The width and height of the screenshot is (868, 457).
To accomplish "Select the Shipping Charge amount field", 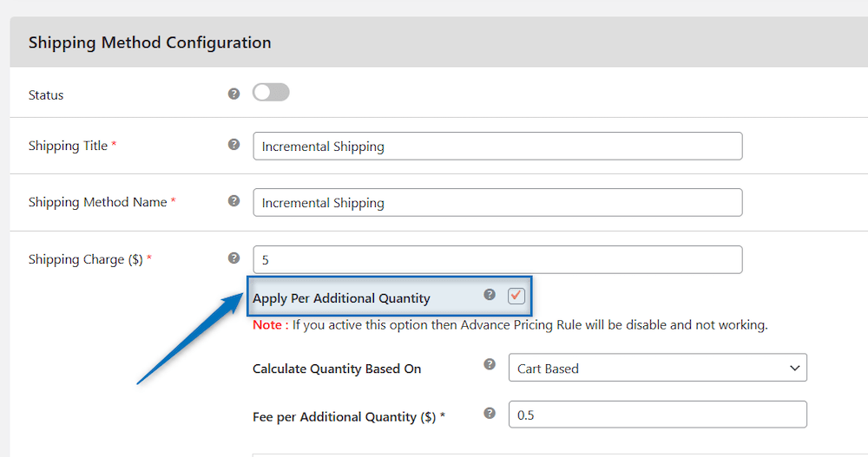I will pyautogui.click(x=497, y=259).
